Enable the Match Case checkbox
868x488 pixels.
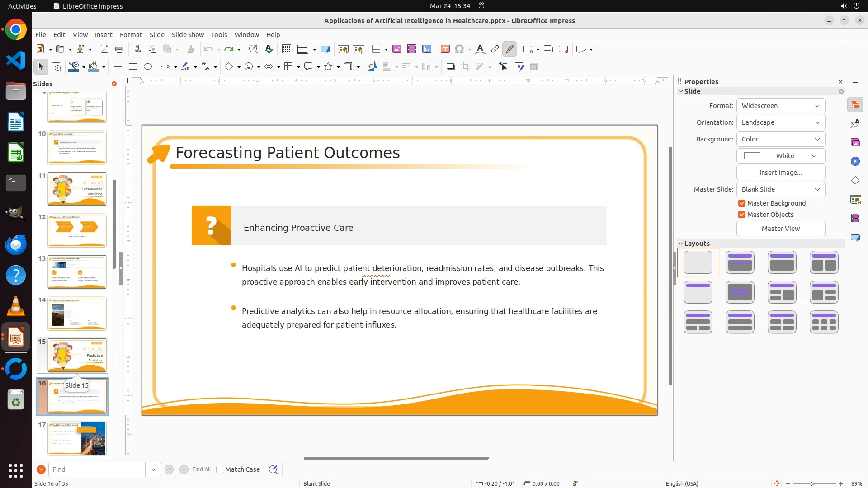[x=220, y=469]
